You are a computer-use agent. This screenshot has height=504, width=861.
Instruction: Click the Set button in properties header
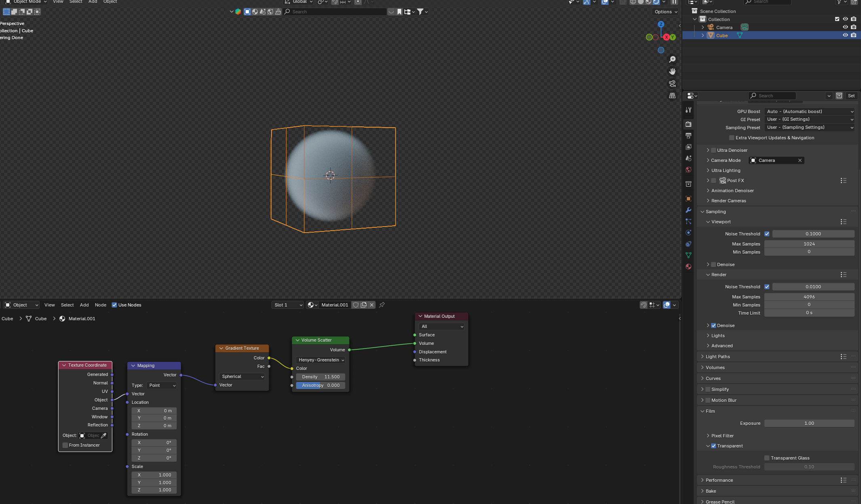[x=851, y=96]
